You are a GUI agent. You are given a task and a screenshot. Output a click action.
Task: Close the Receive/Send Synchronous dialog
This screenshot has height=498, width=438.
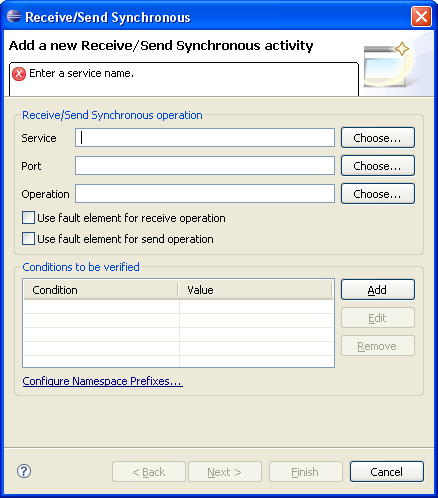click(x=421, y=16)
